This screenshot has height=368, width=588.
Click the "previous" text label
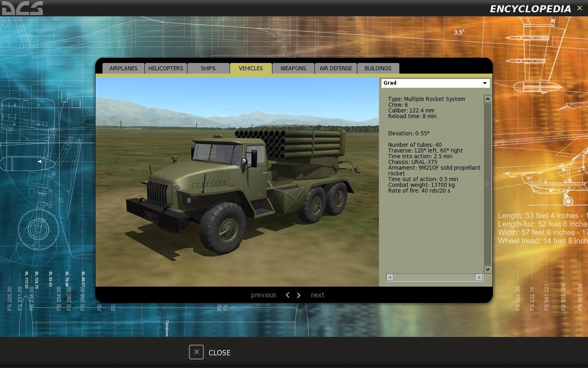pos(263,295)
